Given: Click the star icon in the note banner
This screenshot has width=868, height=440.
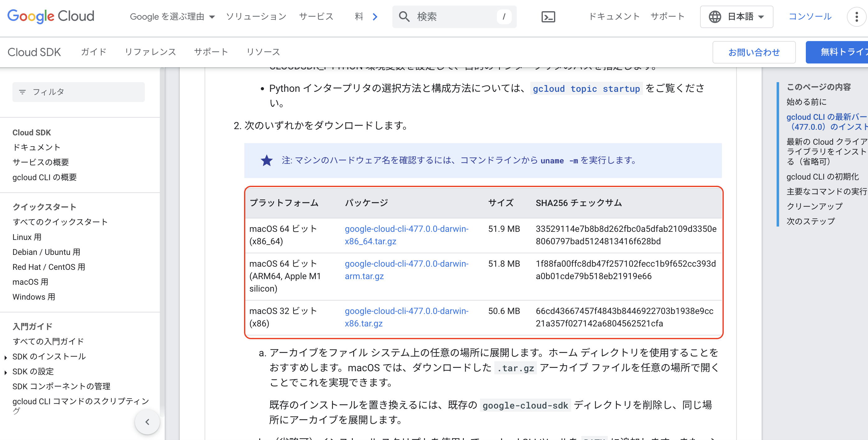Looking at the screenshot, I should 266,161.
